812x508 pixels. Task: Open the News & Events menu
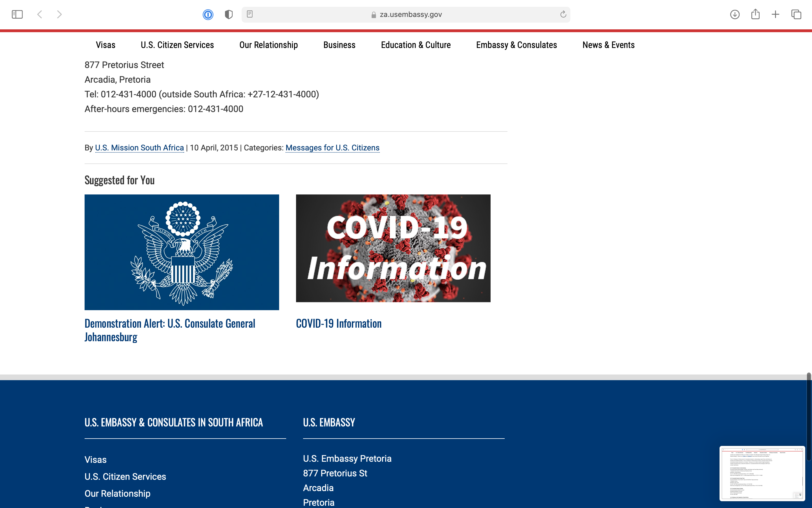point(608,45)
